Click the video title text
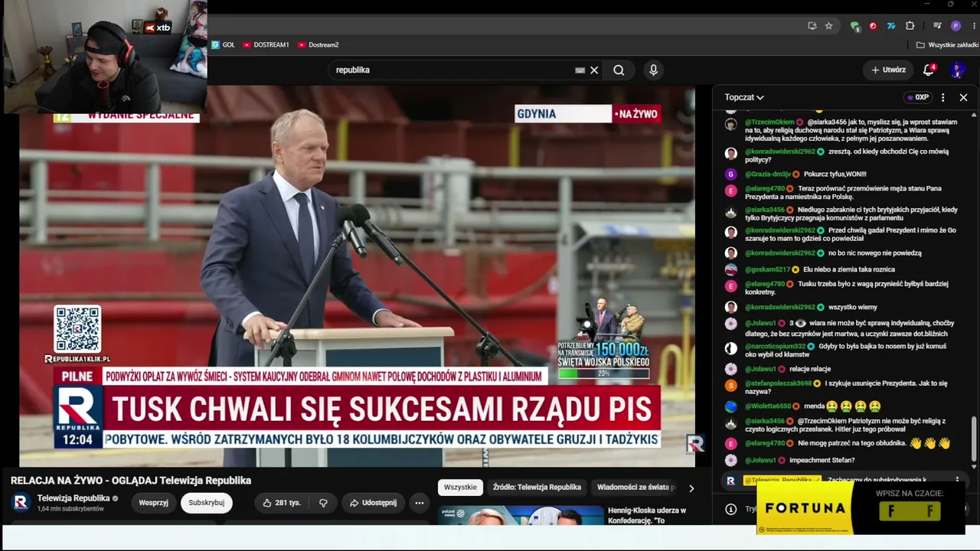 131,481
